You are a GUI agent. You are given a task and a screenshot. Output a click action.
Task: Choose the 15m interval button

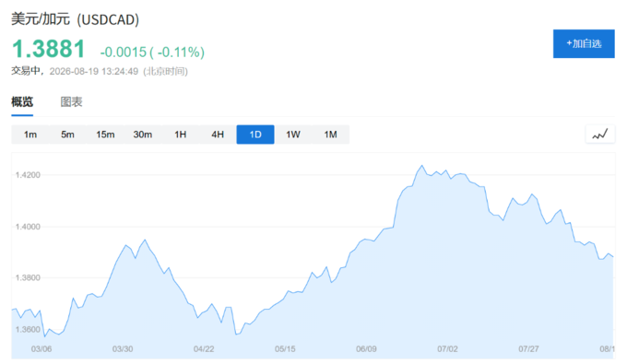105,135
